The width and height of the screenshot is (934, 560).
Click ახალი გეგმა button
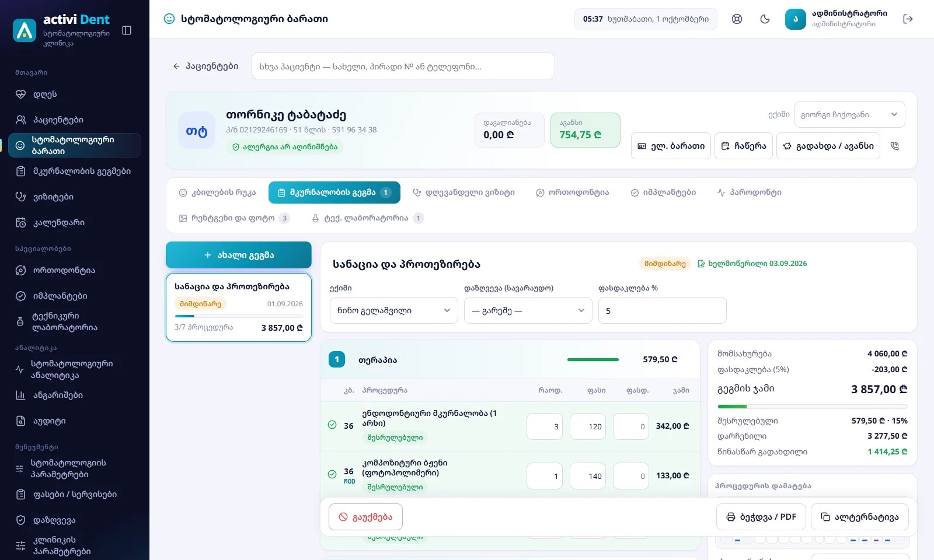tap(239, 255)
